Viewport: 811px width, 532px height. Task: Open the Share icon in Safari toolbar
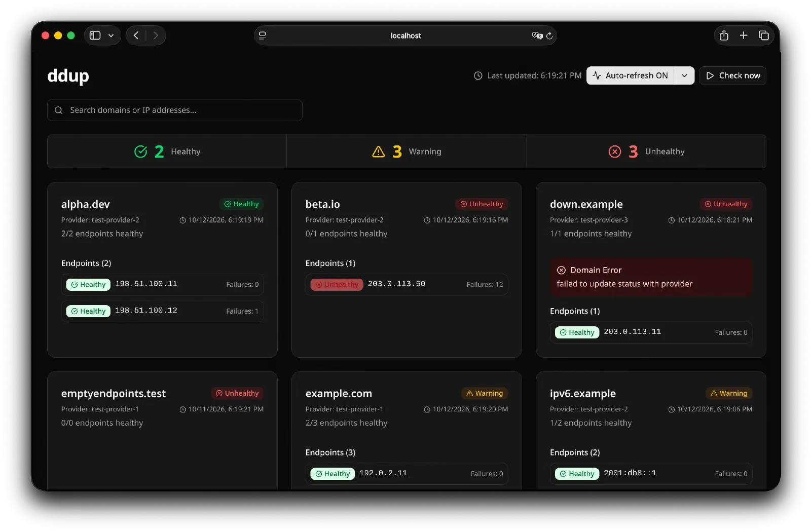tap(724, 35)
